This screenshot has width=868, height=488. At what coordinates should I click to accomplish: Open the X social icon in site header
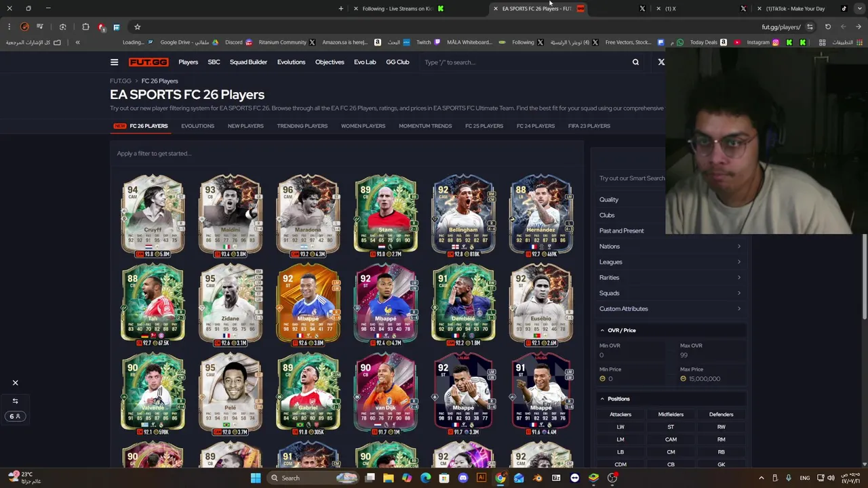point(661,62)
